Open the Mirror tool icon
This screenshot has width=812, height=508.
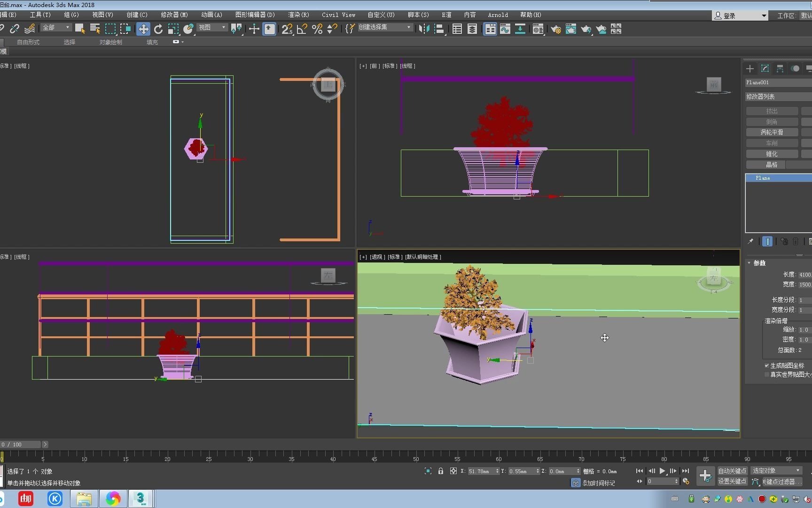click(424, 29)
